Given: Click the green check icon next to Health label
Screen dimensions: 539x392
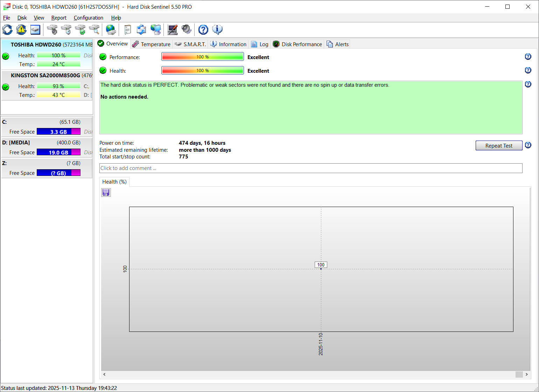Looking at the screenshot, I should [x=103, y=70].
